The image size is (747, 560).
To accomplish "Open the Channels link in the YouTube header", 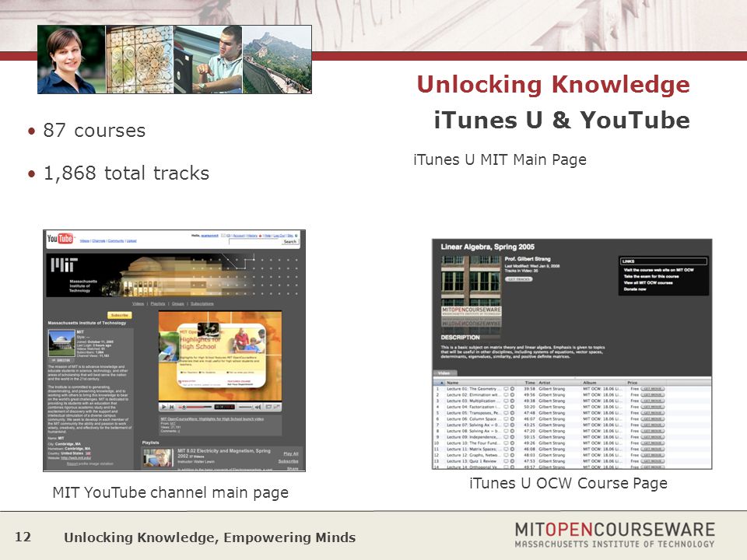I will (x=99, y=241).
